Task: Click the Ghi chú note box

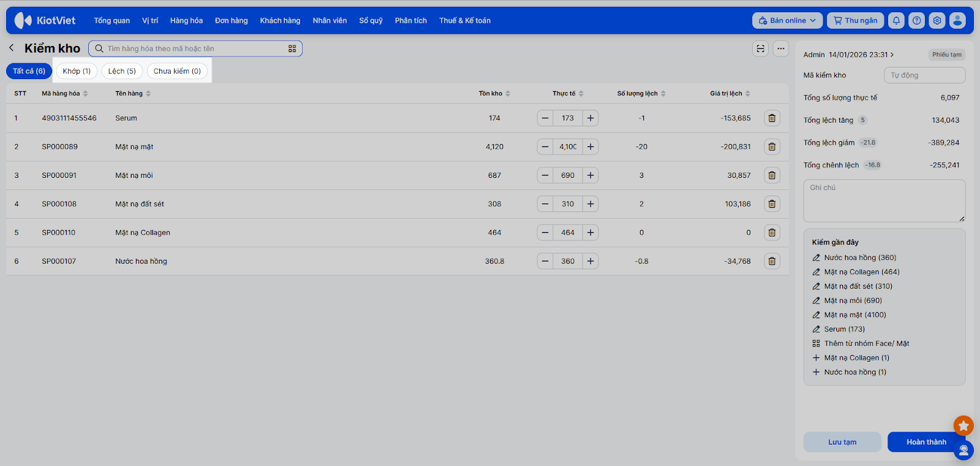Action: [884, 201]
